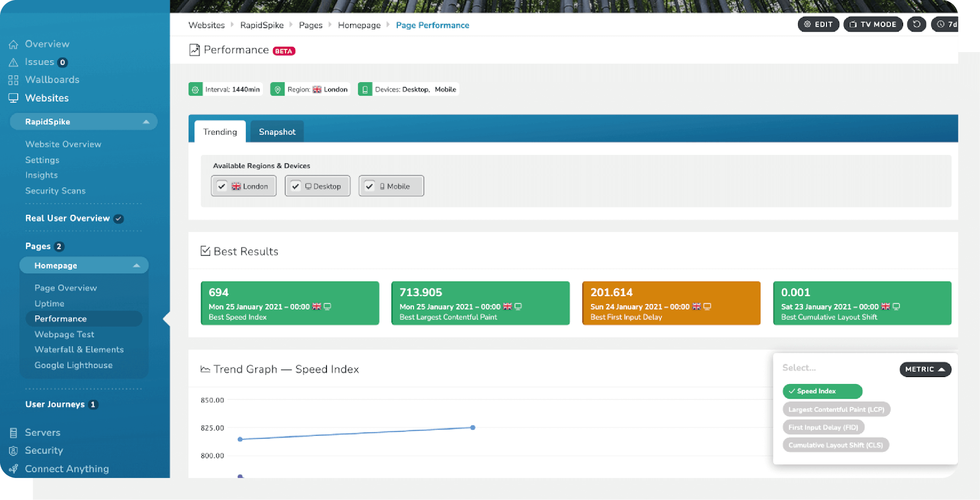Open Websites breadcrumb link
Image resolution: width=980 pixels, height=500 pixels.
pyautogui.click(x=206, y=25)
